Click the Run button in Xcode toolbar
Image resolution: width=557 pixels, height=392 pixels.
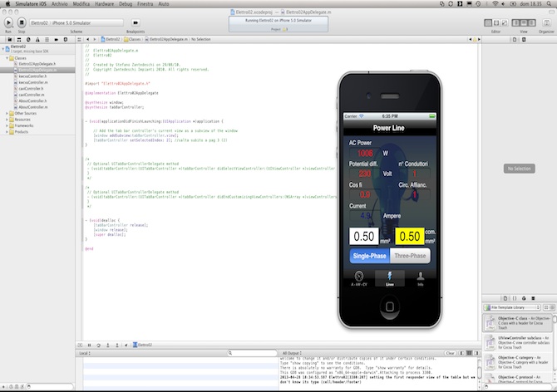8,22
